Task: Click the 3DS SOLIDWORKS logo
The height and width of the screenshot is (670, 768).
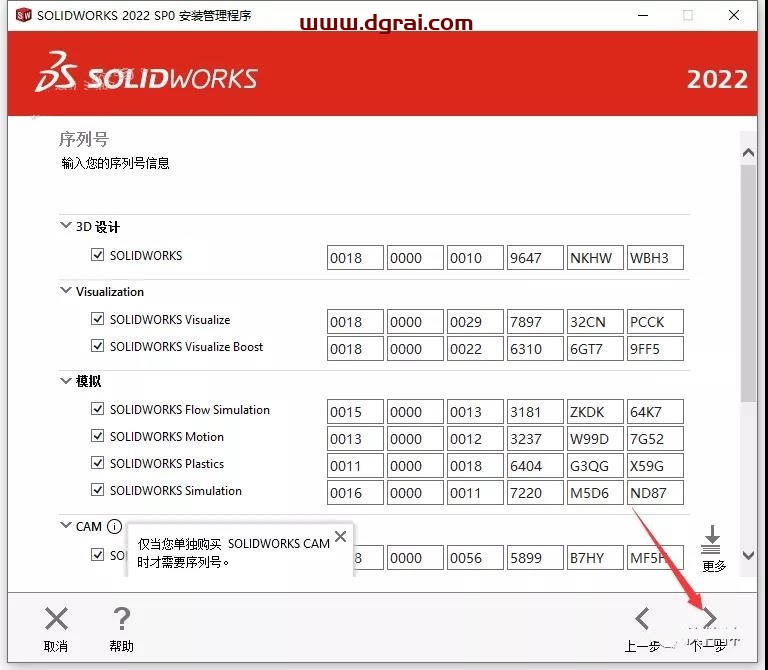Action: [x=146, y=72]
